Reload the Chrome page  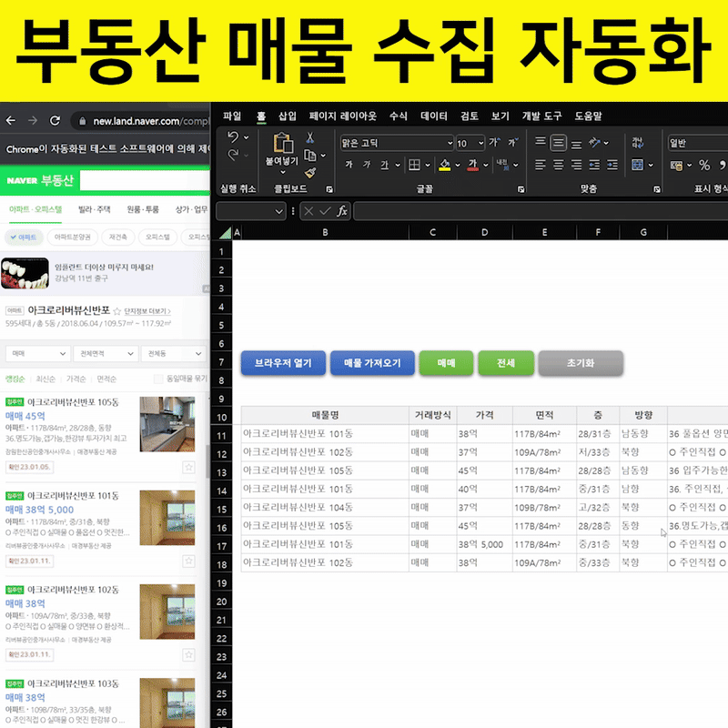55,121
